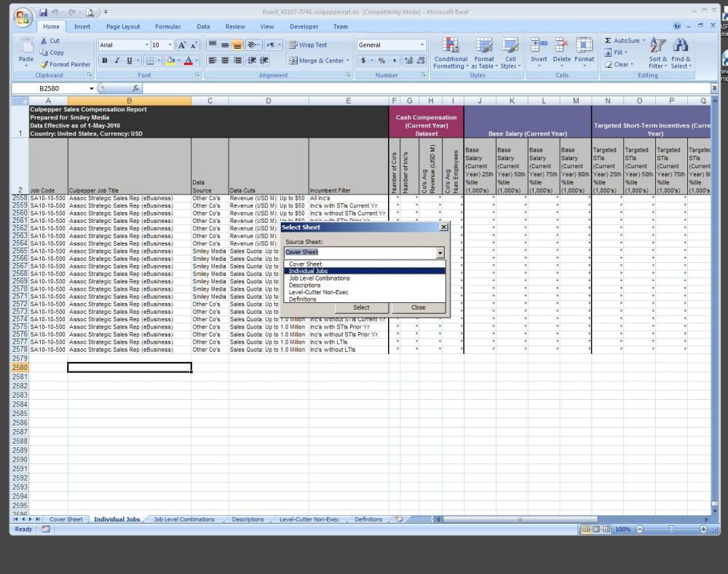Click the AutoSum sigma icon
This screenshot has height=574, width=728.
point(609,41)
